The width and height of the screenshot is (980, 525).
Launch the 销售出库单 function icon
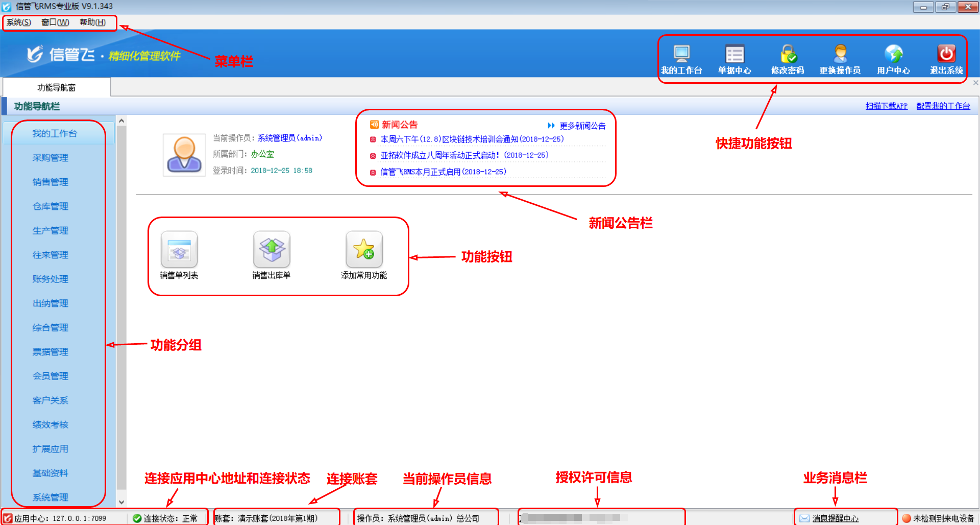click(272, 250)
